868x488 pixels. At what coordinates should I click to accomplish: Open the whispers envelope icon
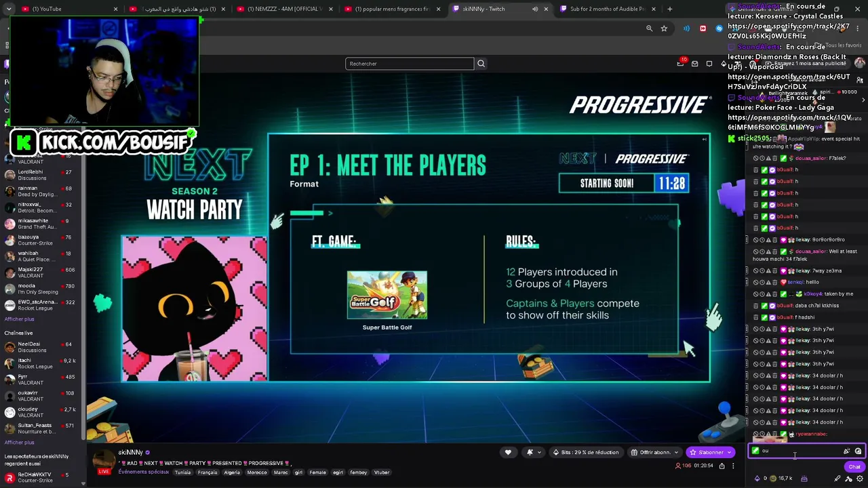click(694, 64)
